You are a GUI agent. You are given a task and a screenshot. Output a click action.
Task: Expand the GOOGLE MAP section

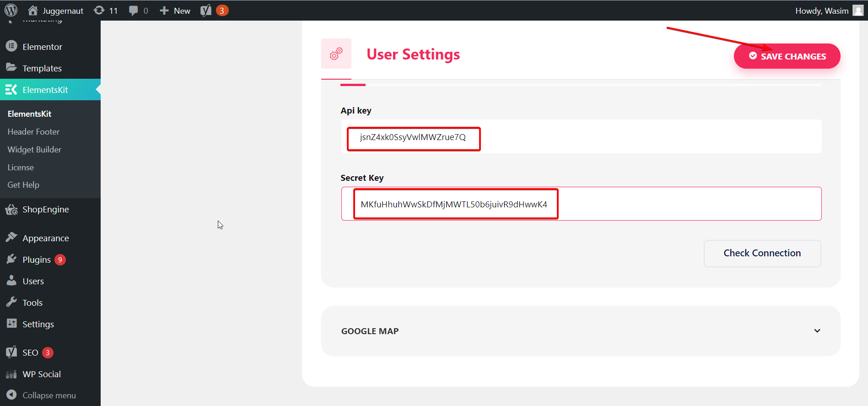click(x=581, y=331)
